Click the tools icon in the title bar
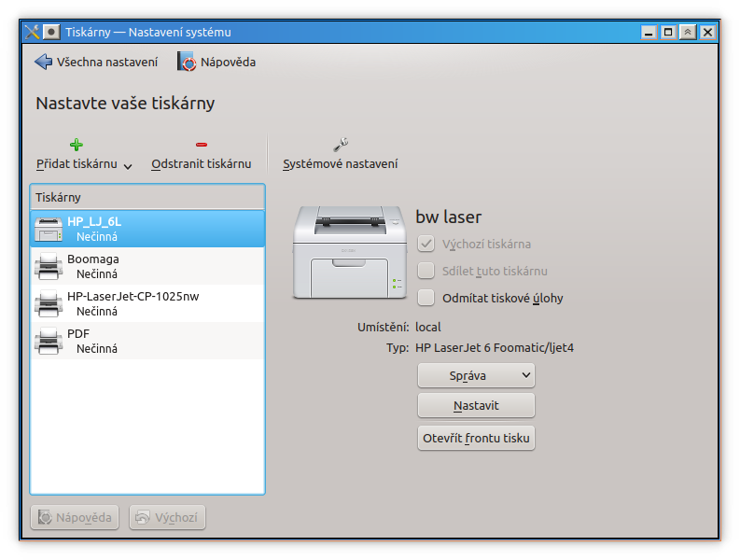 coord(33,32)
